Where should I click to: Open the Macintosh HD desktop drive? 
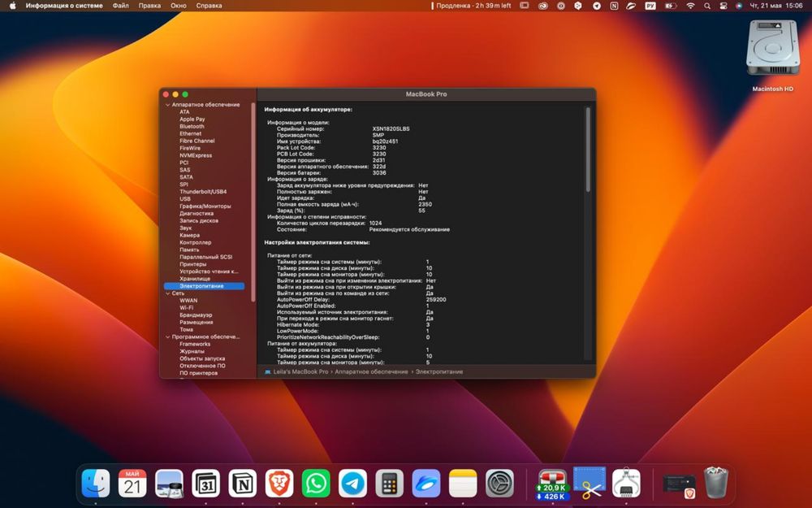(773, 56)
